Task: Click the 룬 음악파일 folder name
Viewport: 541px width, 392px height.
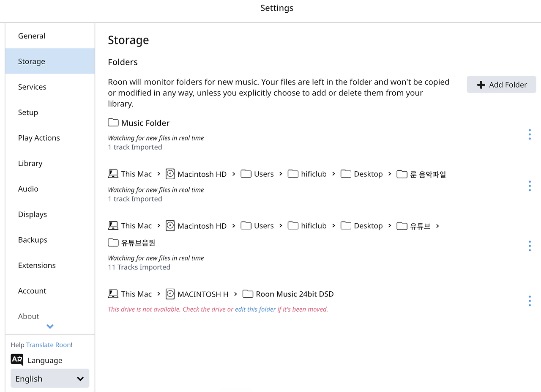Action: [428, 174]
